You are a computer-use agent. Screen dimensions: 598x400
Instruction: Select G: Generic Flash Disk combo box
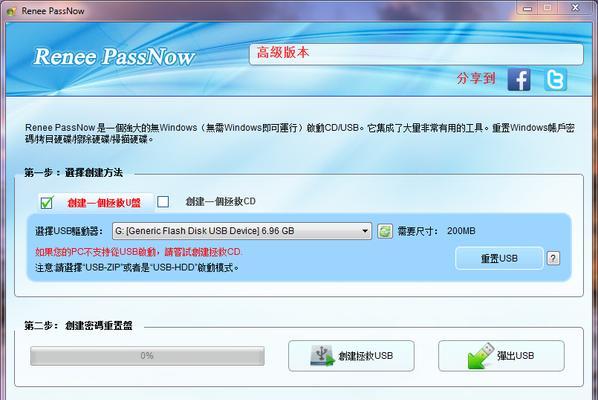click(x=242, y=231)
